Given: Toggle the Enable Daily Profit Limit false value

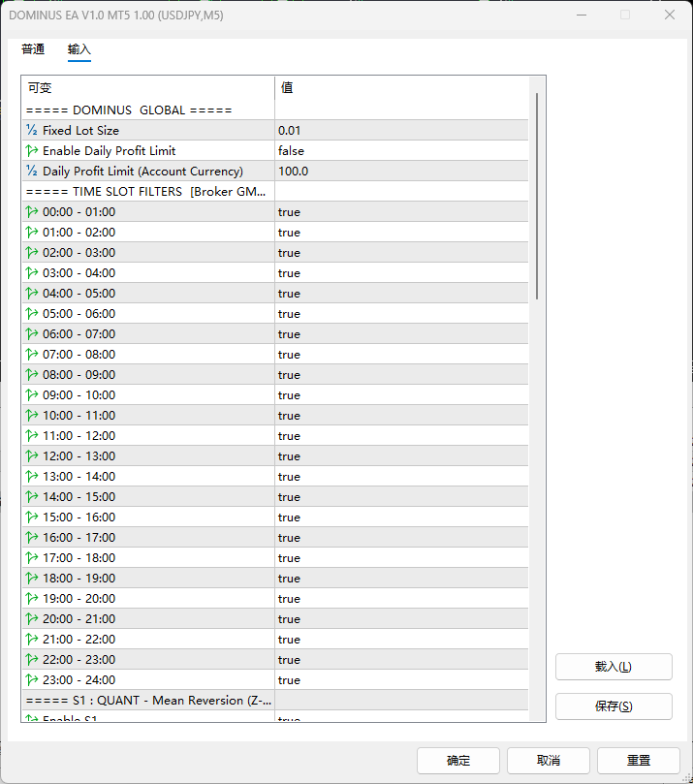Looking at the screenshot, I should click(x=291, y=151).
